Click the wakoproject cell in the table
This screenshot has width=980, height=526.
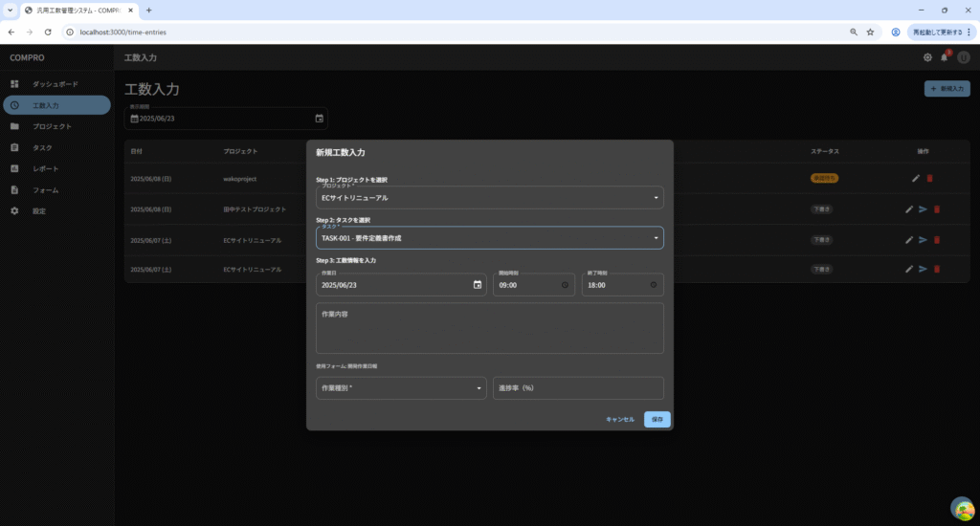pyautogui.click(x=240, y=179)
